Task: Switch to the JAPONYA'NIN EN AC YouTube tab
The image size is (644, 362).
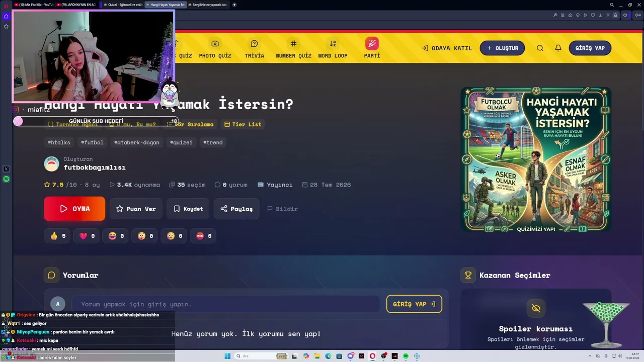Action: (x=77, y=5)
